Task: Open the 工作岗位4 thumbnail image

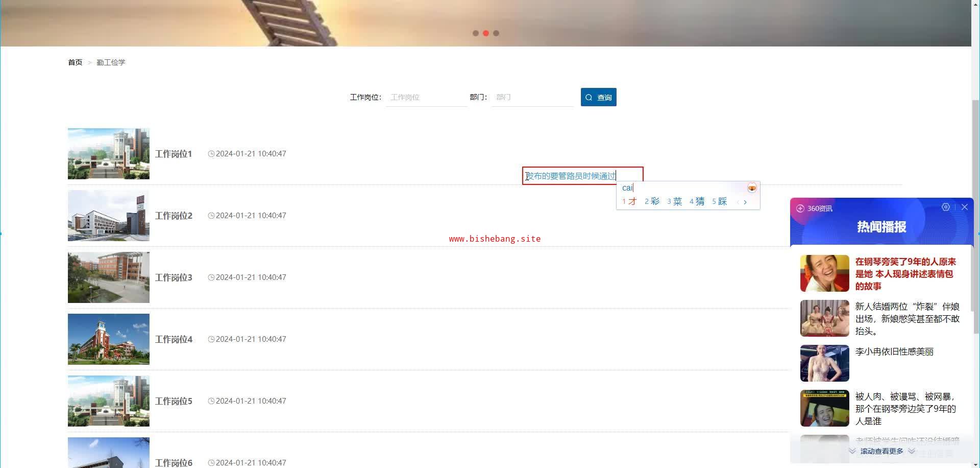Action: pos(109,339)
